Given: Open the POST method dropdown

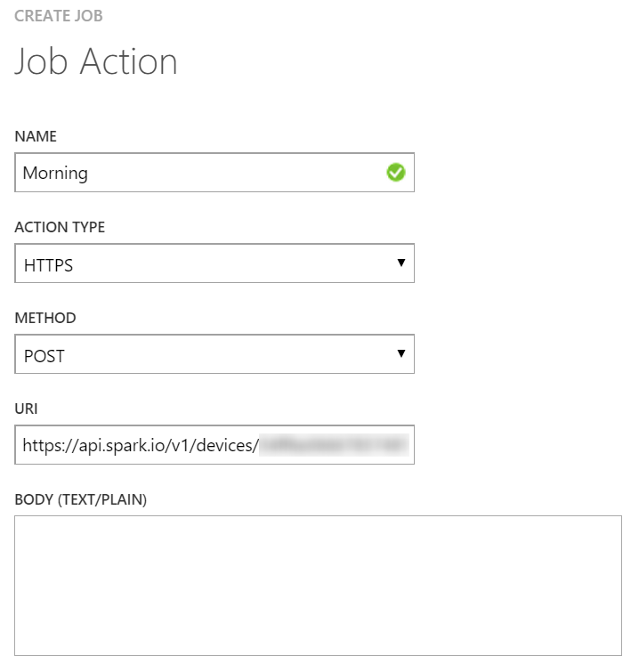Looking at the screenshot, I should pyautogui.click(x=214, y=354).
